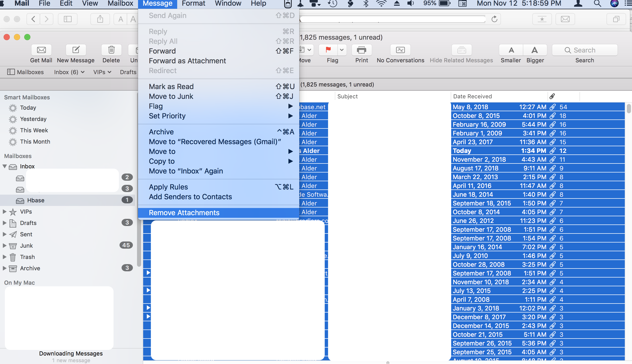Toggle the Mailboxes sidebar visibility
The width and height of the screenshot is (632, 364).
(x=67, y=19)
